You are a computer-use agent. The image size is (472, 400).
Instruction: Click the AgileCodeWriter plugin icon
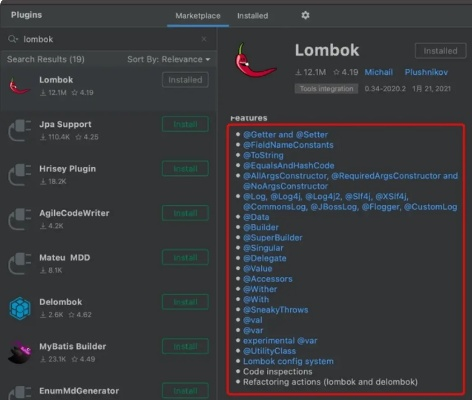click(x=20, y=219)
